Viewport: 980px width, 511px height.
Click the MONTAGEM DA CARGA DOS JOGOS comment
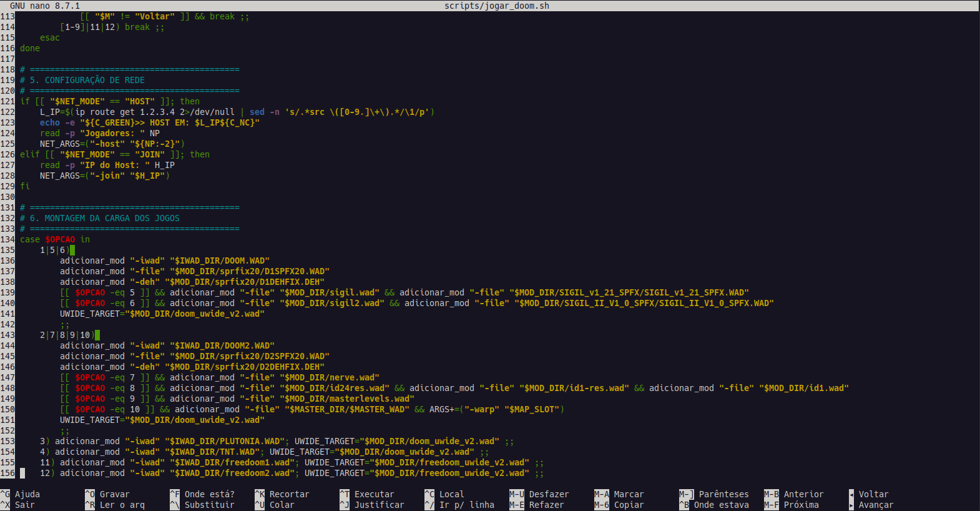click(x=105, y=218)
